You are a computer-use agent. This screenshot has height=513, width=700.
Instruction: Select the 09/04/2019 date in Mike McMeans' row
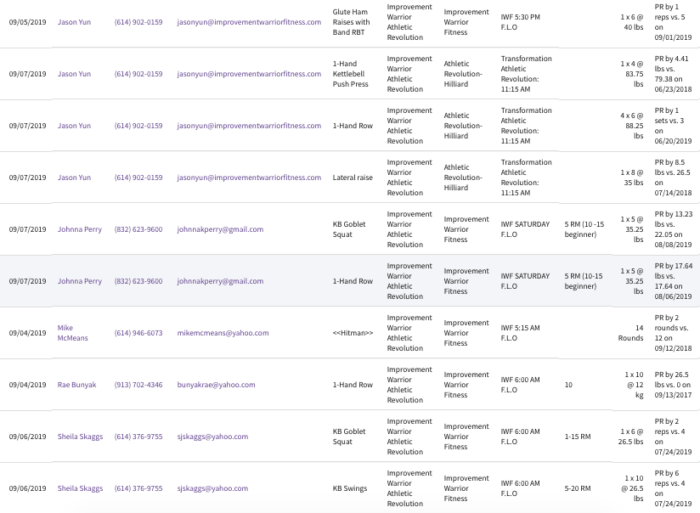[27, 333]
